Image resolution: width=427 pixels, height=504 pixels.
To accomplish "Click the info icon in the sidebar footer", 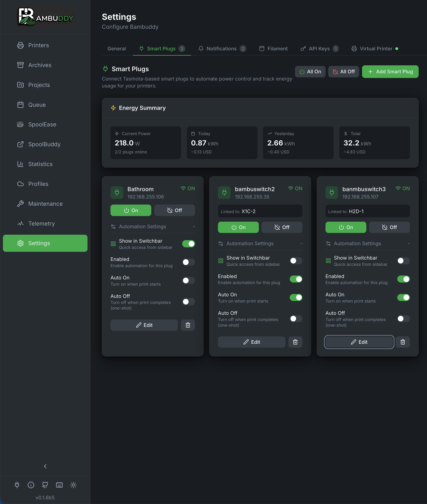I will point(31,485).
